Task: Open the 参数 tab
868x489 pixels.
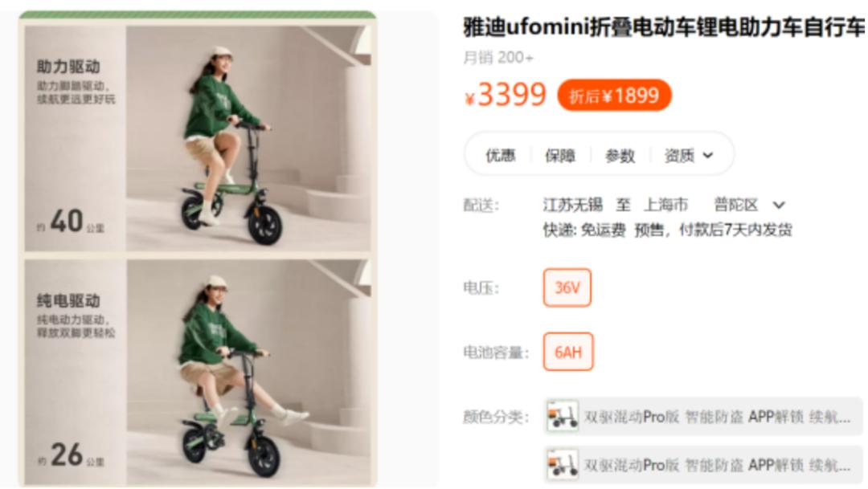Action: point(620,156)
